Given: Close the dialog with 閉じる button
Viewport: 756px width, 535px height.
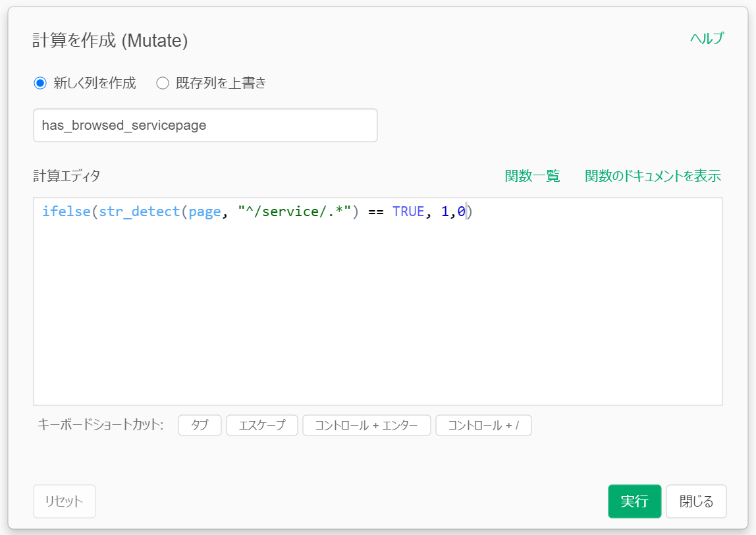Looking at the screenshot, I should point(696,501).
